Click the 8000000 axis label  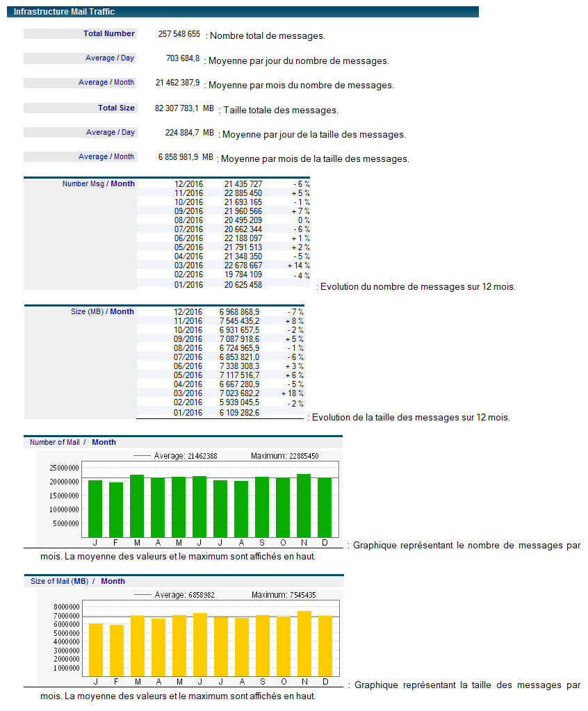(66, 607)
